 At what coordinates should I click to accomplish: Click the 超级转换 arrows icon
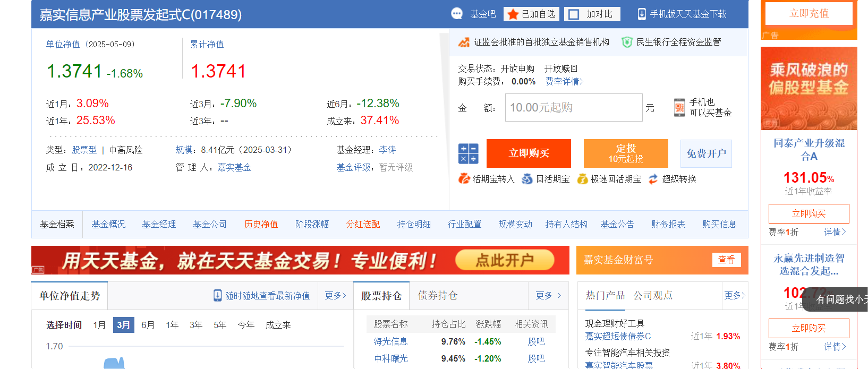pyautogui.click(x=653, y=179)
